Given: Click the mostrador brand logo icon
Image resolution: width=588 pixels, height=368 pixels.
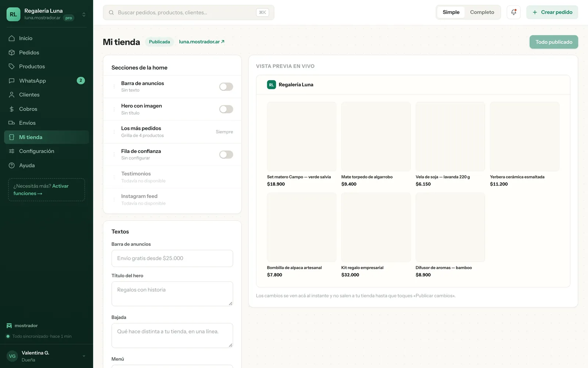Looking at the screenshot, I should (x=9, y=326).
